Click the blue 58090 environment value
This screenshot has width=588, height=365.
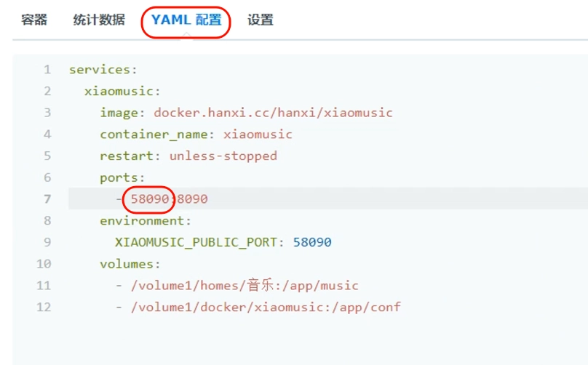[x=312, y=242]
